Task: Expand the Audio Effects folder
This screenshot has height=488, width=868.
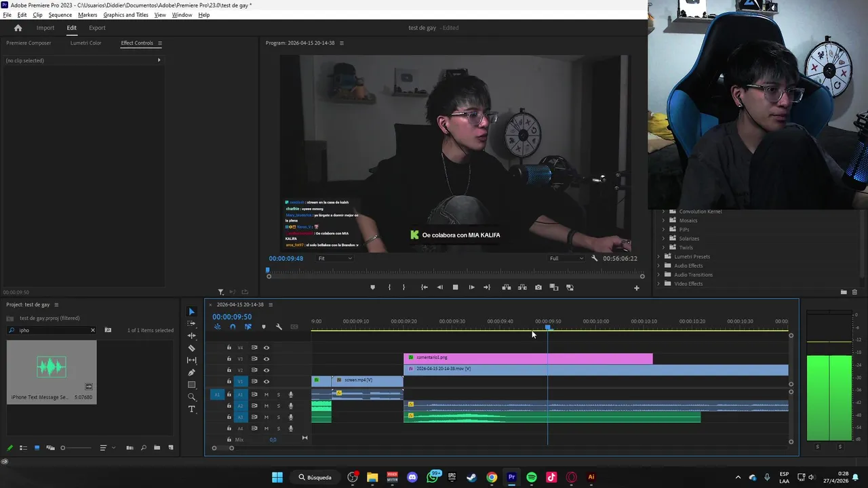Action: 658,266
